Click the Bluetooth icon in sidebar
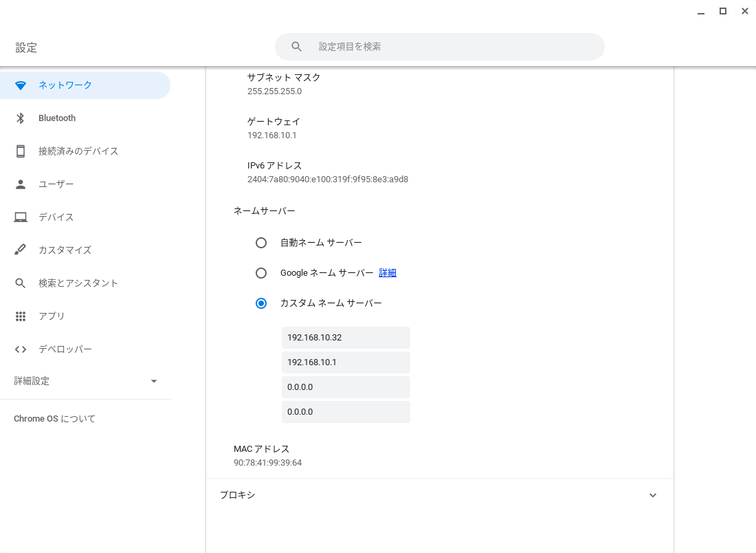The width and height of the screenshot is (756, 553). (x=21, y=118)
